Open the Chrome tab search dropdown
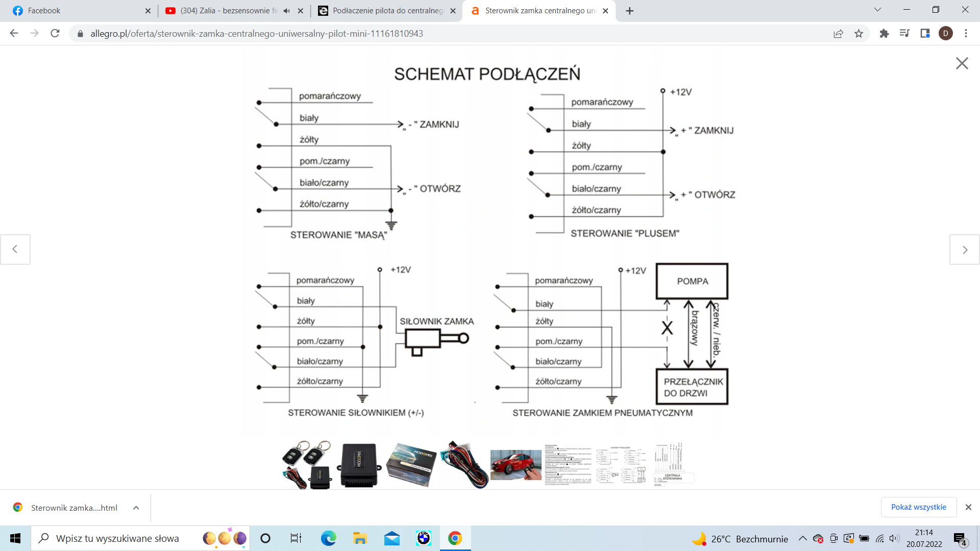 [877, 10]
